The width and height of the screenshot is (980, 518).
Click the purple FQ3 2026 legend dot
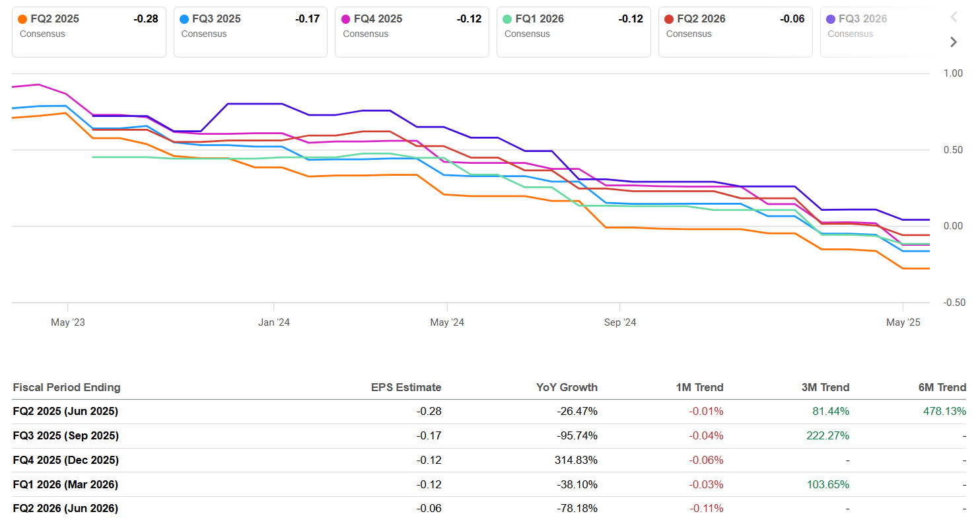(x=831, y=18)
